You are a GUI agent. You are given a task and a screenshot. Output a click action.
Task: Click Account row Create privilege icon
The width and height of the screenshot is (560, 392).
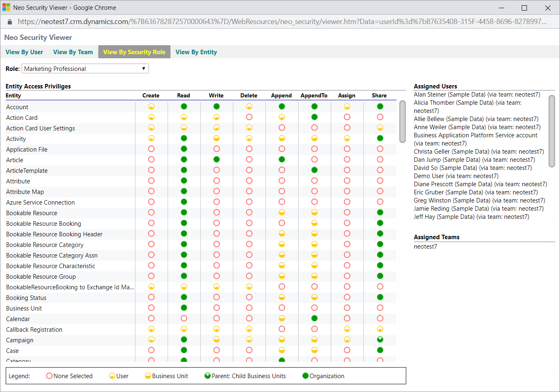[x=151, y=106]
